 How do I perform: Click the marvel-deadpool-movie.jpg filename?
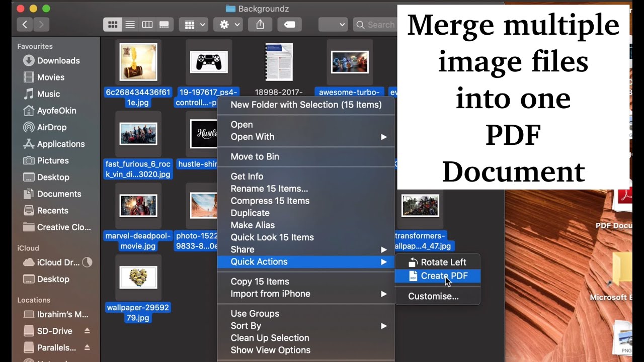click(x=138, y=241)
